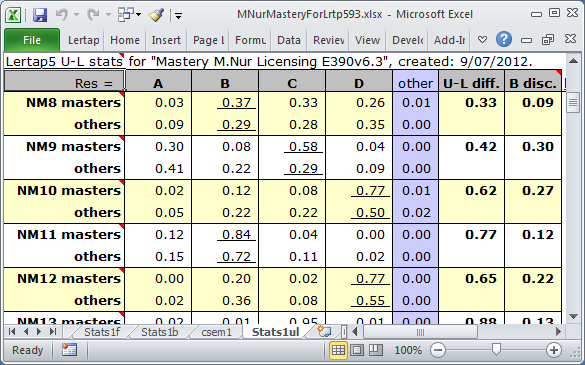Select the Stats1ul sheet tab

(x=275, y=332)
